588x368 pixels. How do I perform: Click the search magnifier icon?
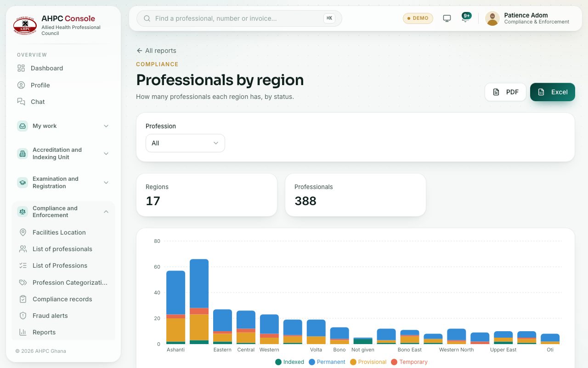pyautogui.click(x=147, y=18)
